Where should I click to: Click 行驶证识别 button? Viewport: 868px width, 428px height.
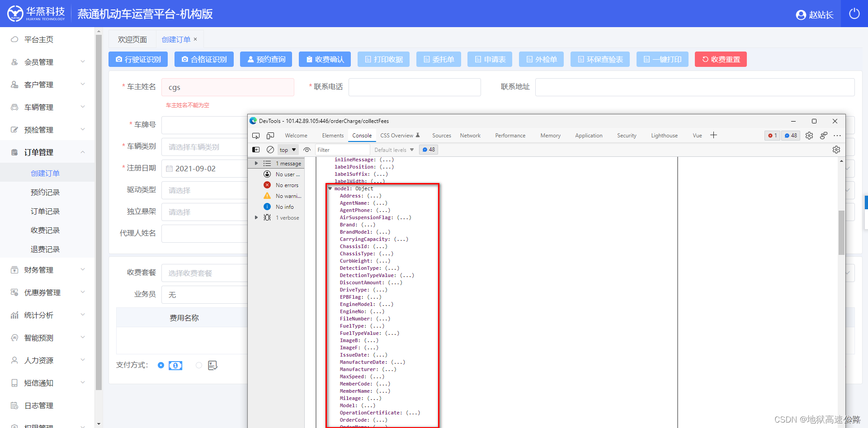point(138,59)
